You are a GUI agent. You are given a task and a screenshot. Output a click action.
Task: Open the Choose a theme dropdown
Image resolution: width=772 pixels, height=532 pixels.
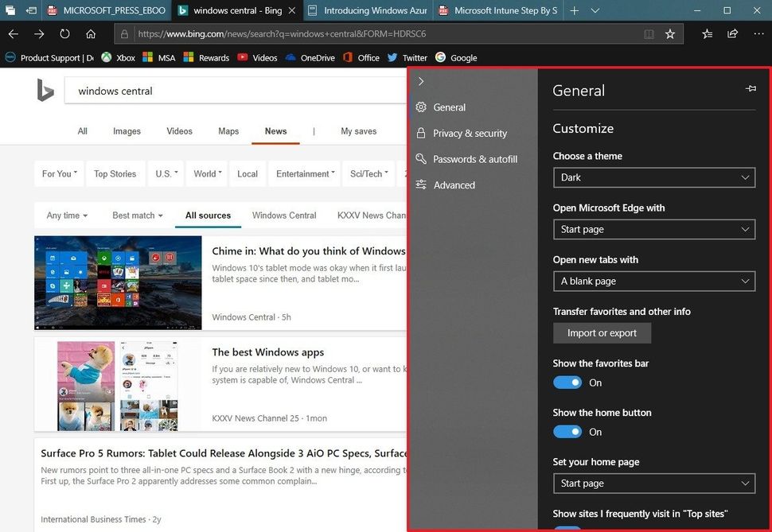coord(653,177)
